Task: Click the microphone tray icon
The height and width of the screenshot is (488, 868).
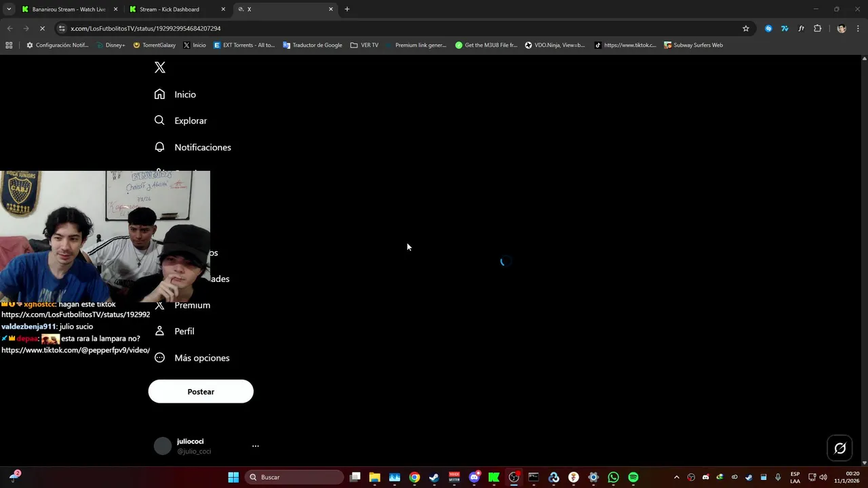Action: click(778, 477)
